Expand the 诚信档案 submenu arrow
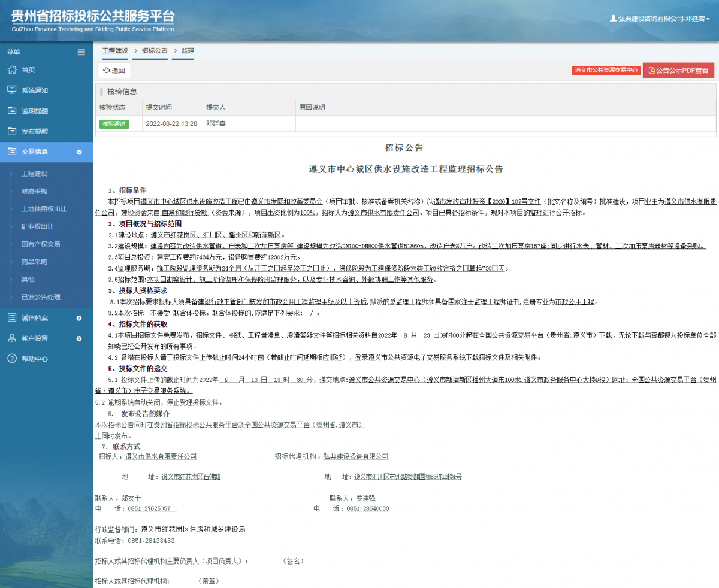Image resolution: width=719 pixels, height=588 pixels. click(79, 318)
